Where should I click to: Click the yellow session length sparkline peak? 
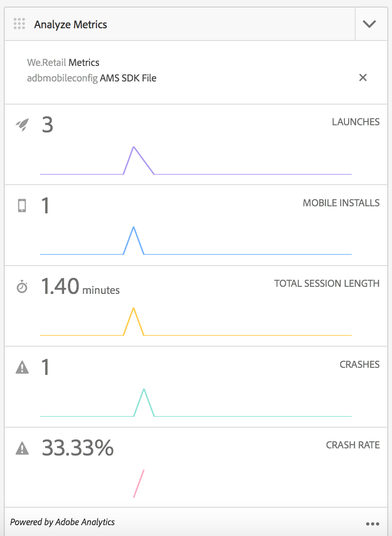[134, 309]
